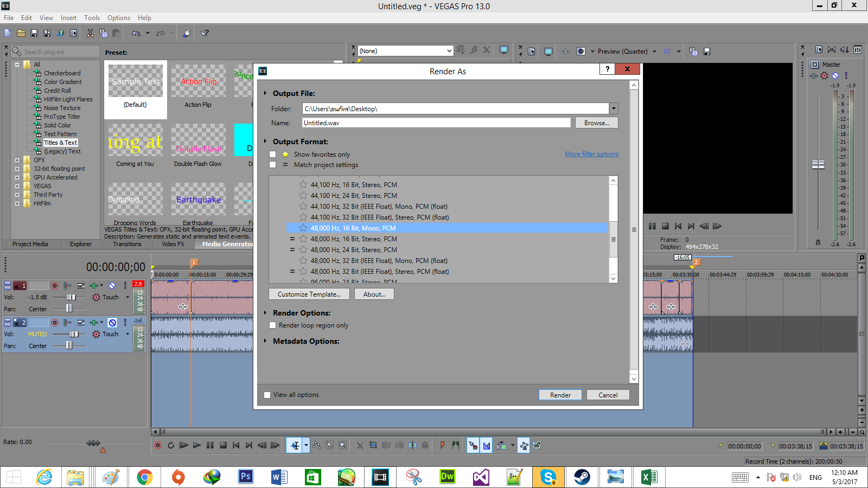Click the Save project floppy icon
Image resolution: width=868 pixels, height=488 pixels.
tap(34, 33)
